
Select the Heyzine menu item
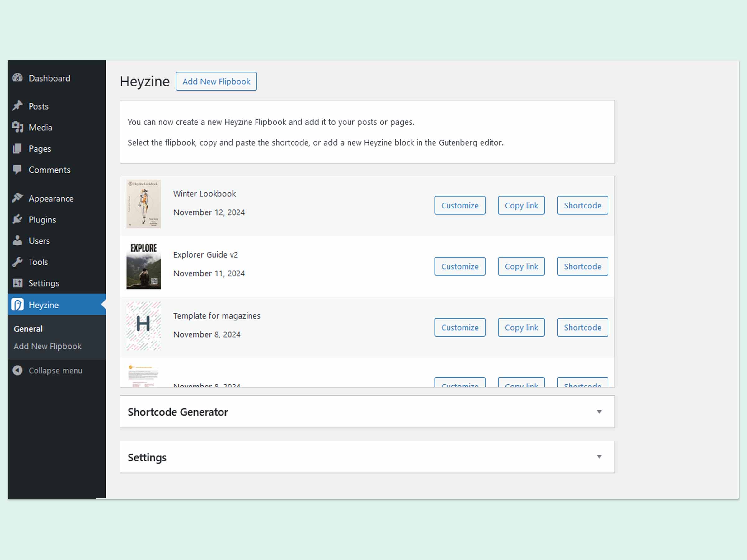coord(57,305)
